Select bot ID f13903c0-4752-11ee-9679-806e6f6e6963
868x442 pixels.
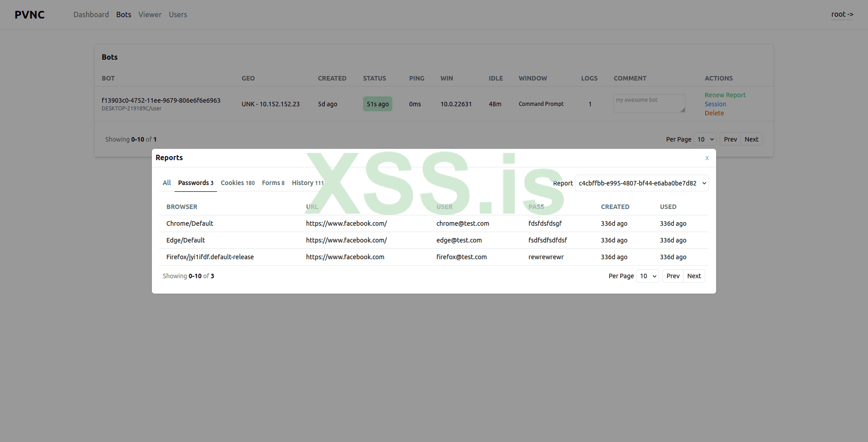tap(161, 100)
